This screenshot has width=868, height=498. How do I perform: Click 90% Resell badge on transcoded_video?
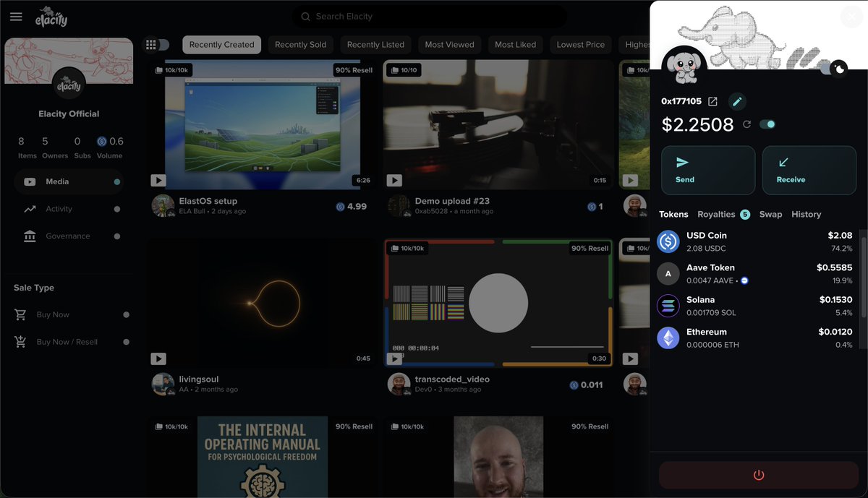[590, 248]
